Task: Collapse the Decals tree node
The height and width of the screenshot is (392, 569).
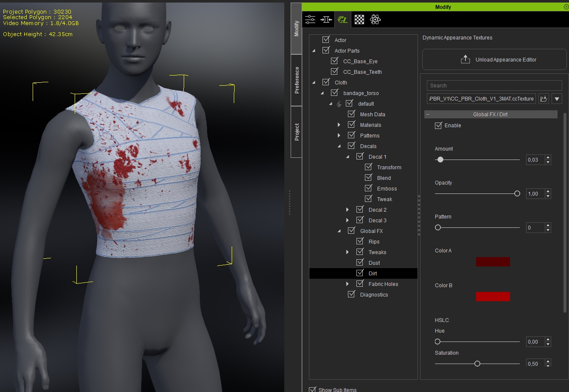Action: pos(339,146)
